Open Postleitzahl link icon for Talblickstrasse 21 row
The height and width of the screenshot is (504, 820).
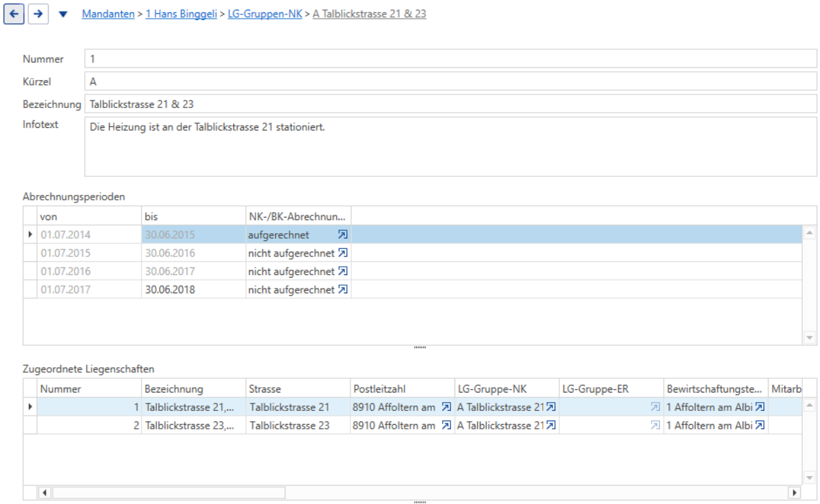pos(446,407)
